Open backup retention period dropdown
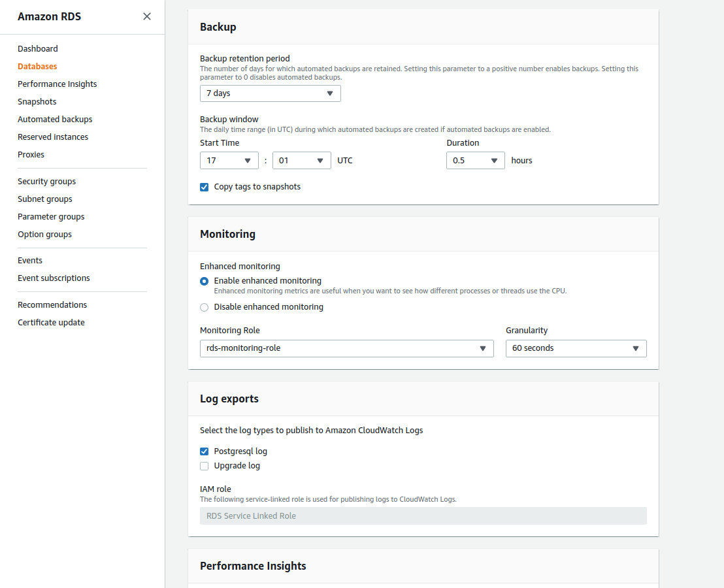 (270, 93)
